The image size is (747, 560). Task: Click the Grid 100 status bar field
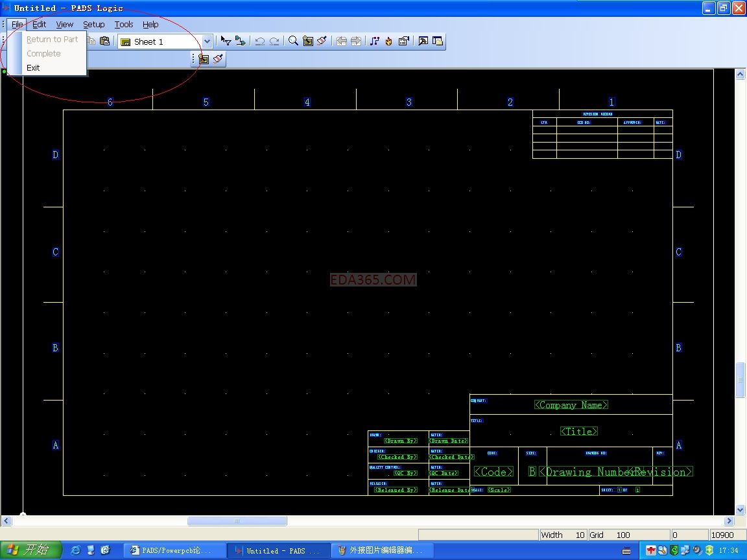click(x=610, y=535)
